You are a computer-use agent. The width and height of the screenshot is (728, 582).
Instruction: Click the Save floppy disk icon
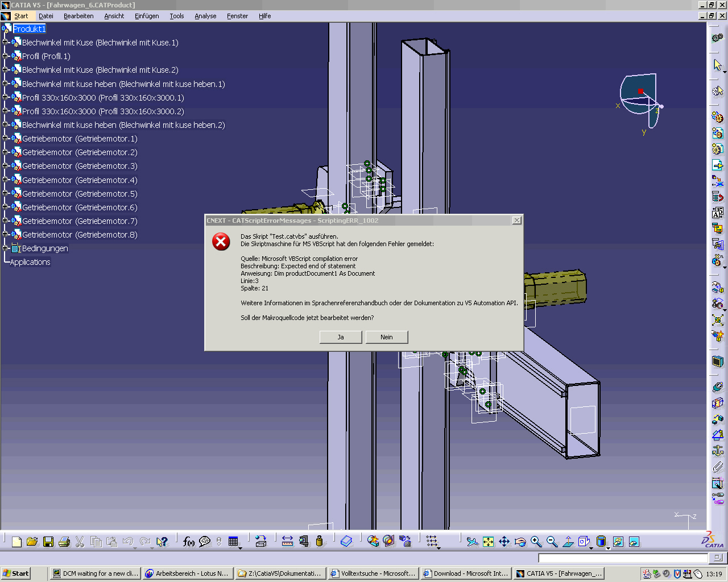(48, 542)
